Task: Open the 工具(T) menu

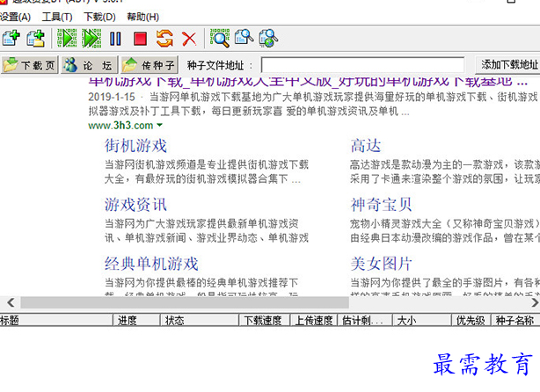Action: pos(57,17)
